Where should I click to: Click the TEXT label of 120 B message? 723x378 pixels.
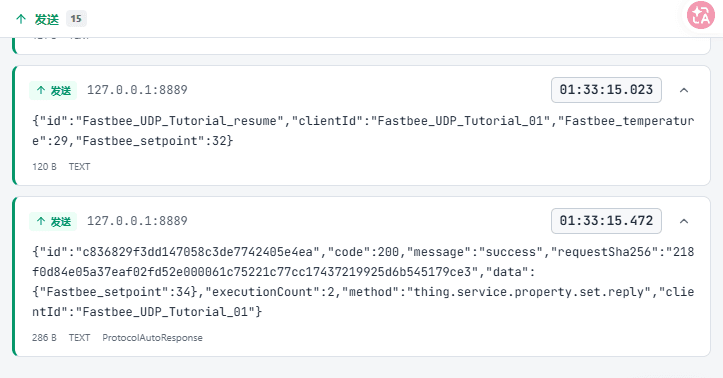click(79, 166)
